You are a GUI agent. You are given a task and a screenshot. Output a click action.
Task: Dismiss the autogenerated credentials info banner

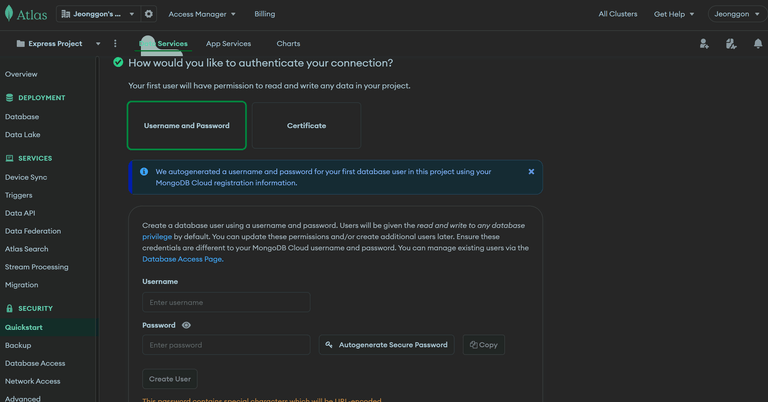[x=531, y=172]
